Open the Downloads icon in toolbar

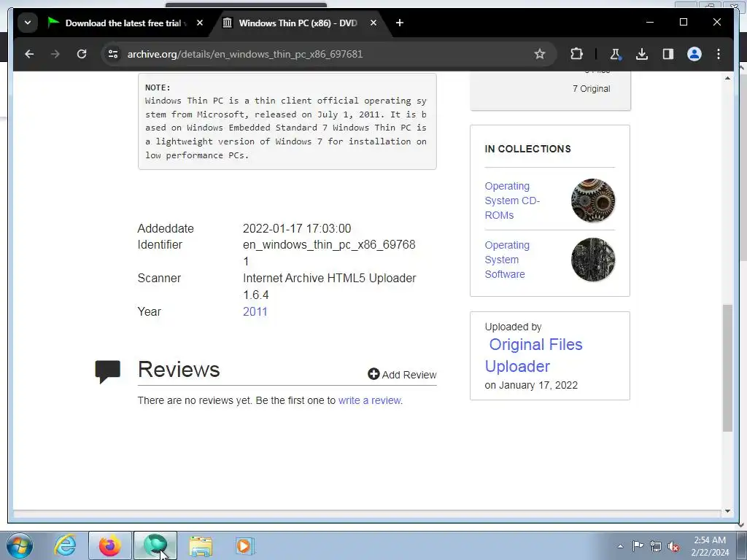coord(642,54)
